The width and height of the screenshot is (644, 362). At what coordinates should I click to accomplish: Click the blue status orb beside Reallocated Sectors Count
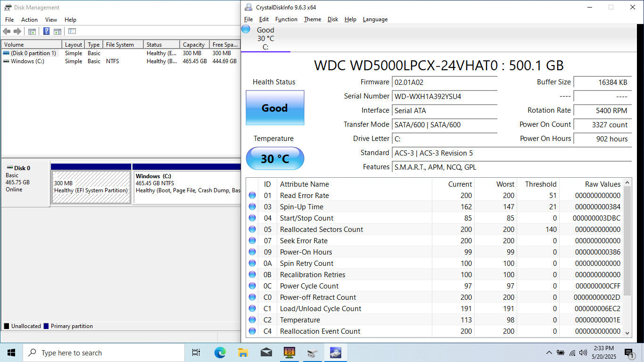(252, 230)
